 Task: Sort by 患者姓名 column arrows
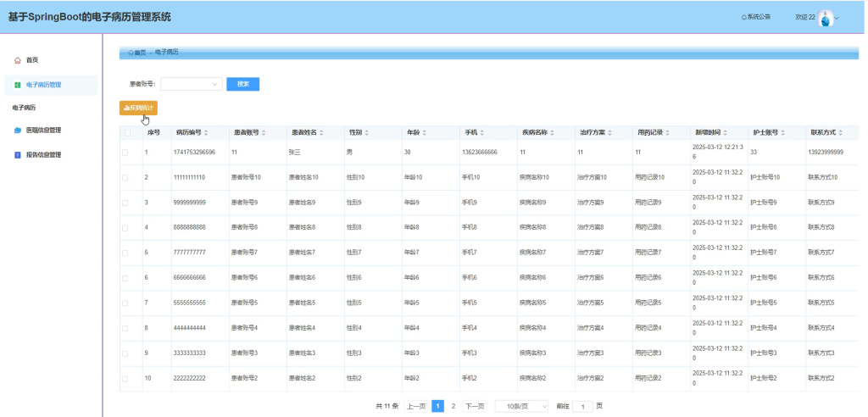321,133
